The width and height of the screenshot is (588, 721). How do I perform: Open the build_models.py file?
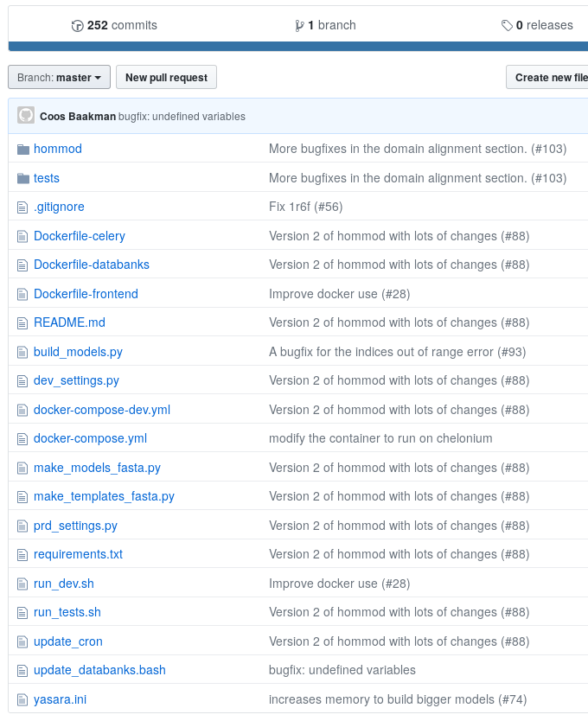(x=78, y=352)
